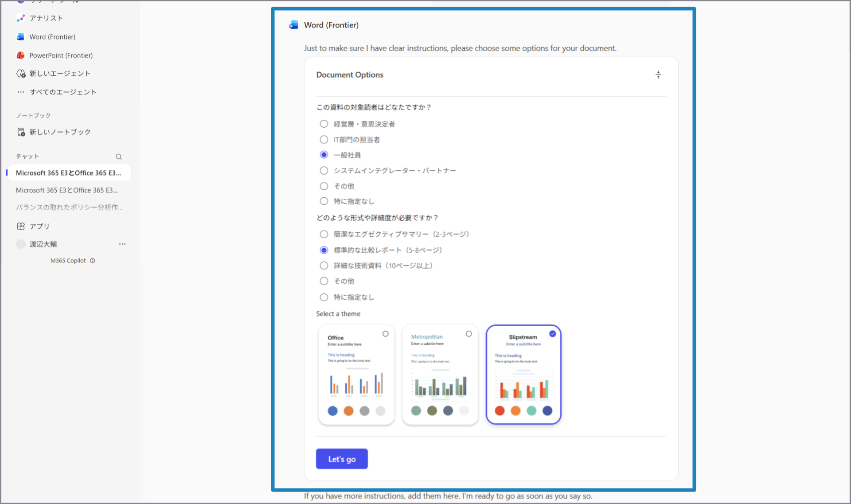The width and height of the screenshot is (851, 504).
Task: Click red color dot in Slipstream theme
Action: coord(500,411)
